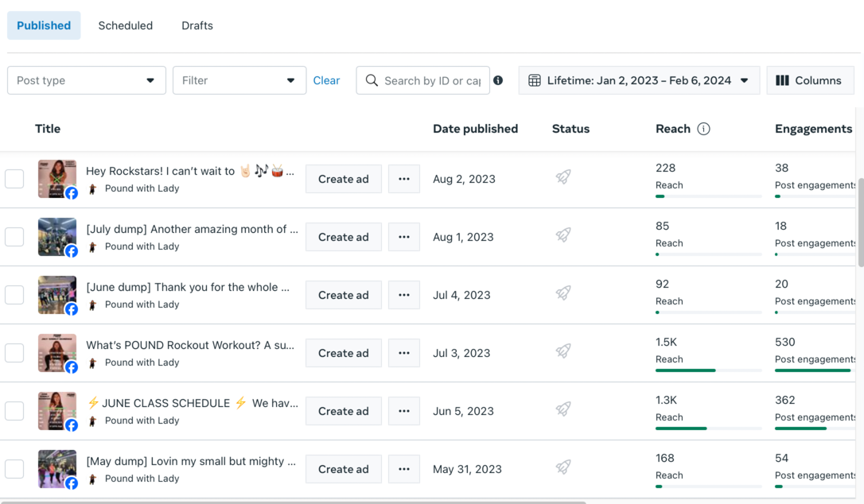The height and width of the screenshot is (504, 864).
Task: Open three-dot menu for Hey Rockstars post
Action: pos(404,179)
